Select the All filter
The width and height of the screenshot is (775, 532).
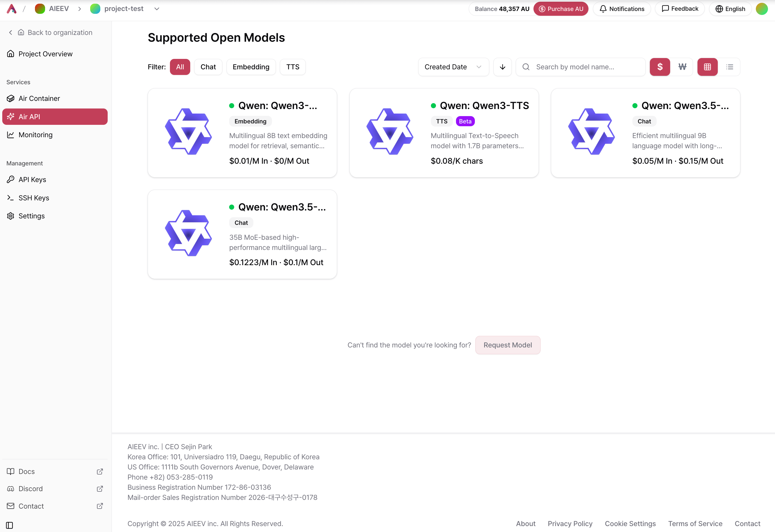(180, 67)
